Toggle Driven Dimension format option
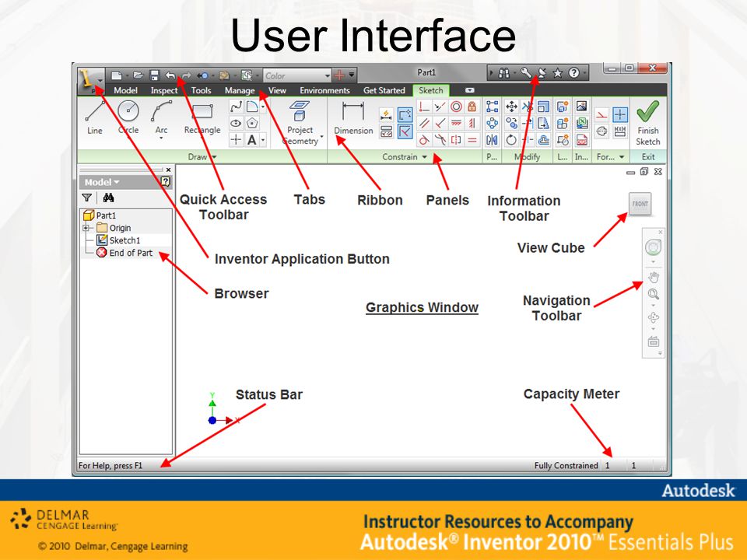The width and height of the screenshot is (747, 560). point(620,131)
